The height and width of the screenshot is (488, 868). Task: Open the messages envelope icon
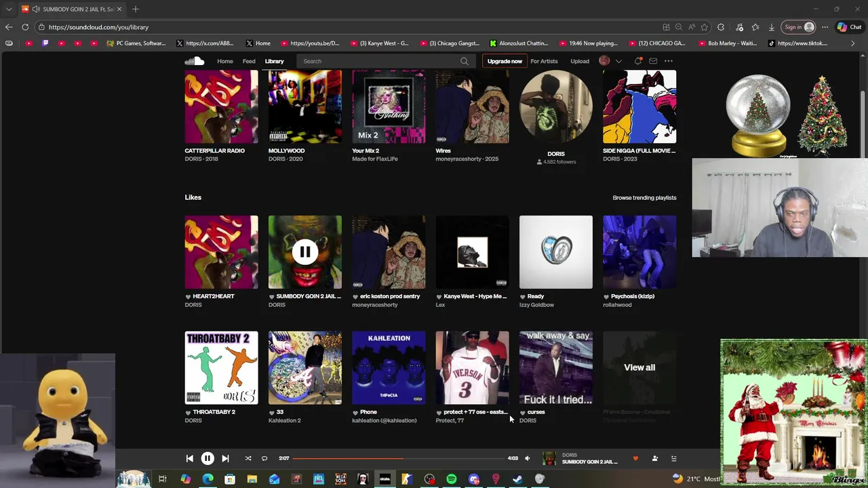[653, 61]
